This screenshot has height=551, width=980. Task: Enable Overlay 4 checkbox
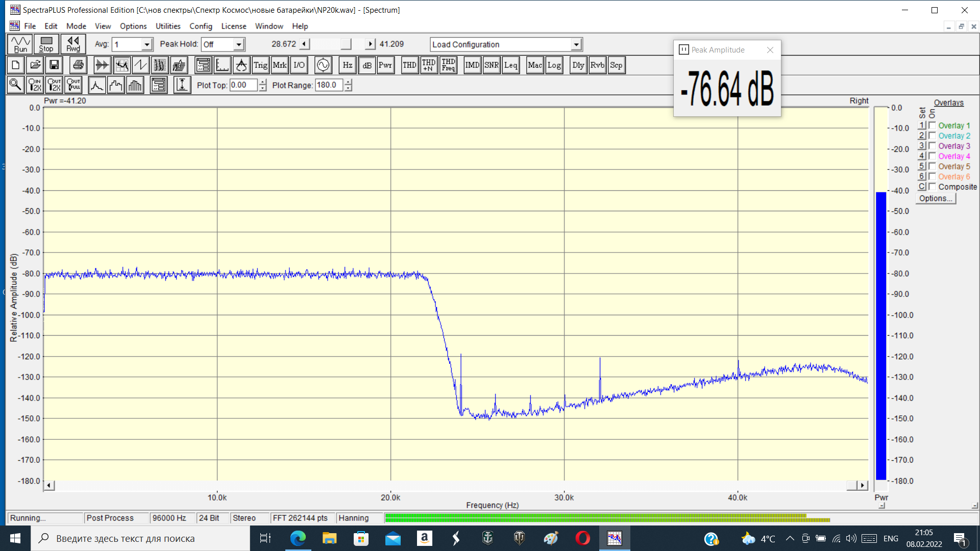(x=932, y=156)
